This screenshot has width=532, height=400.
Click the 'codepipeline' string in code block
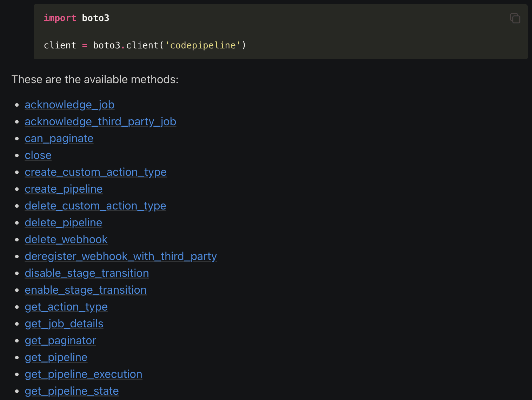[202, 45]
